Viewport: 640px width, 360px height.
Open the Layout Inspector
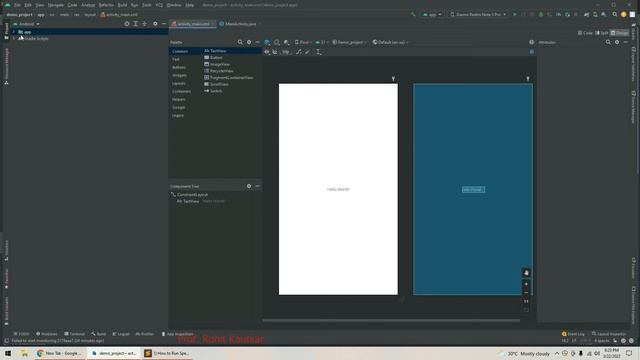point(609,334)
